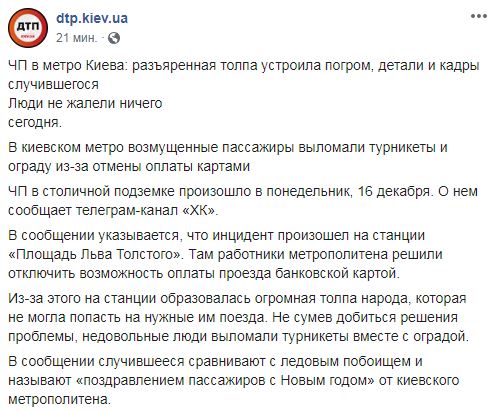Open the dtp.kiev.ua page name link

pos(92,18)
